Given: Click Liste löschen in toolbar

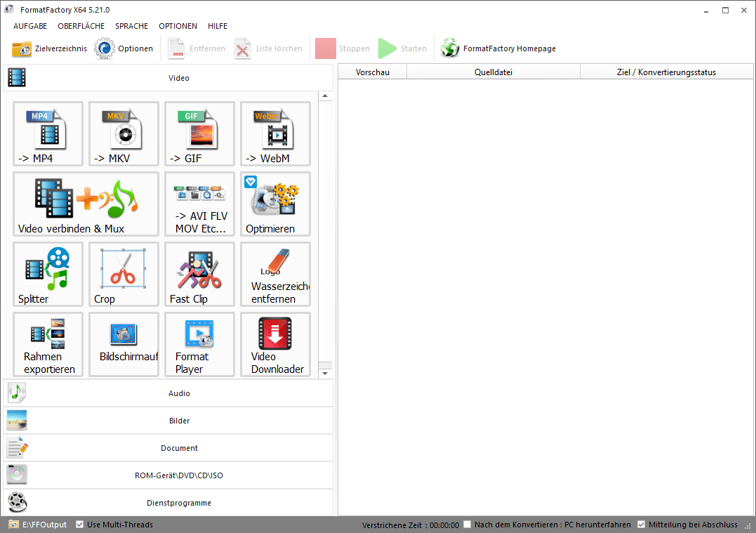Looking at the screenshot, I should click(x=269, y=48).
